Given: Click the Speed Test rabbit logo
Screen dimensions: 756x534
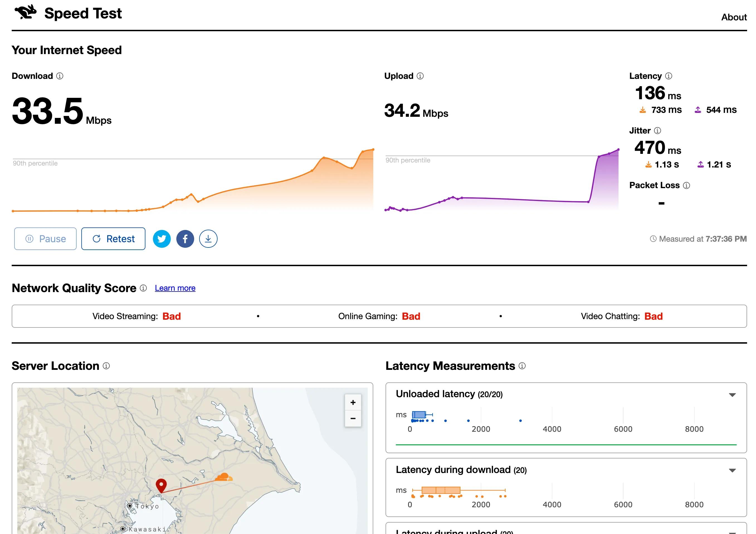Looking at the screenshot, I should click(26, 12).
